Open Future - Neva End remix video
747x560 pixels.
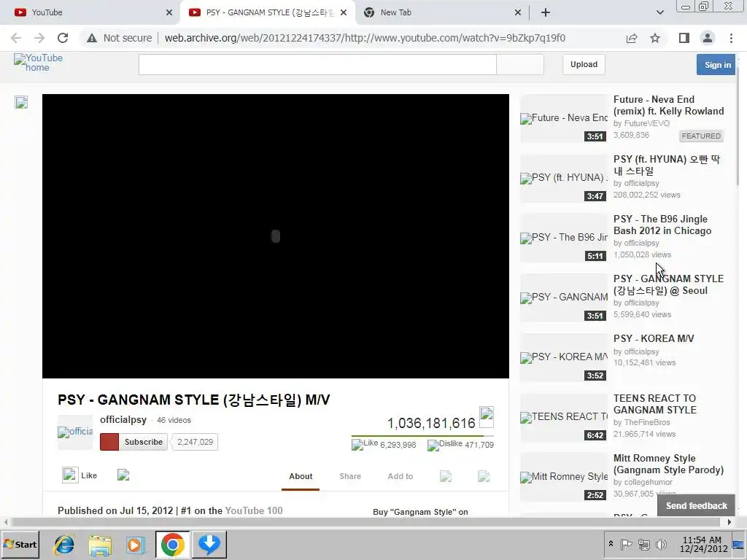(x=668, y=105)
